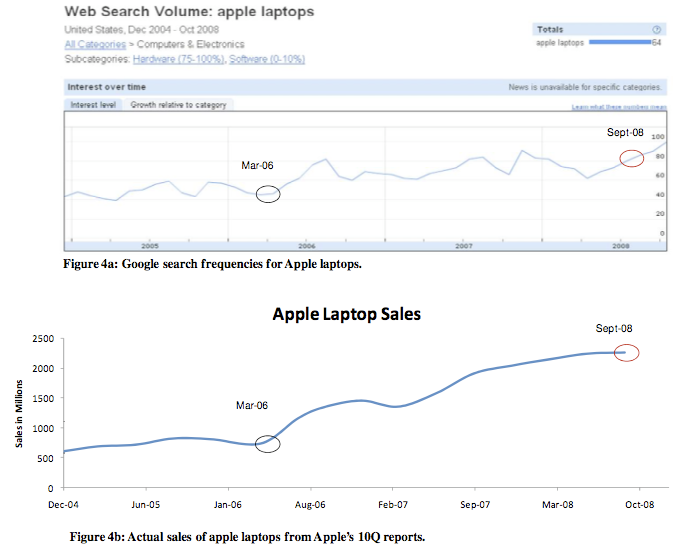Click the Totals help question-mark icon
The width and height of the screenshot is (673, 550).
(x=656, y=29)
